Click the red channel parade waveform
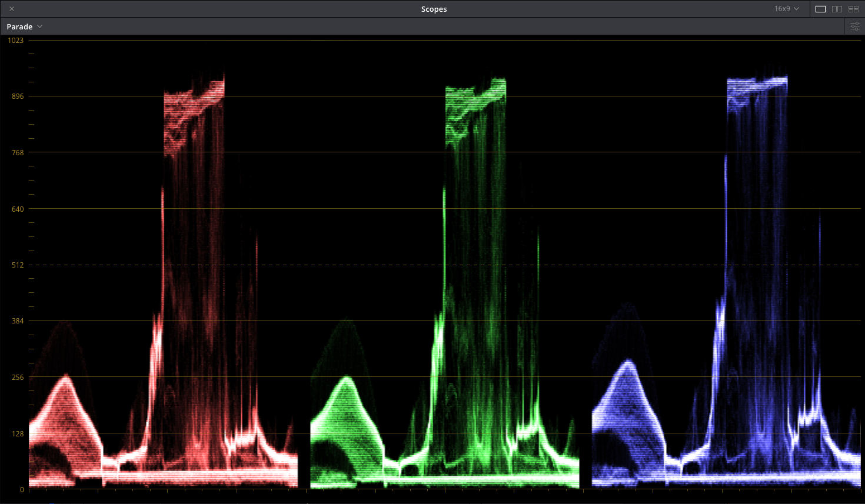The width and height of the screenshot is (865, 504). pyautogui.click(x=163, y=281)
